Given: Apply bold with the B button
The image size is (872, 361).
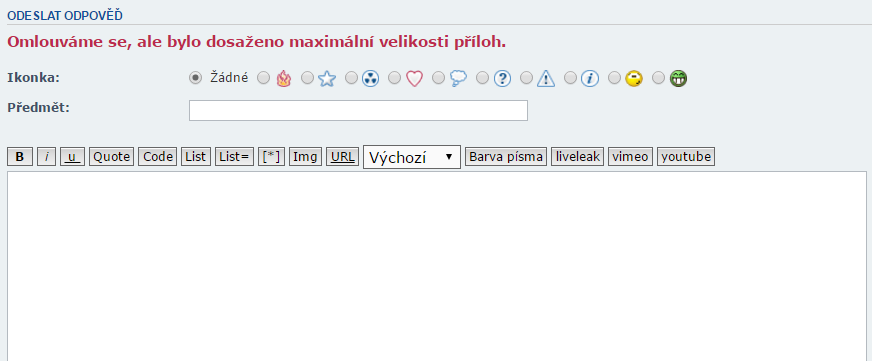Looking at the screenshot, I should (x=20, y=157).
